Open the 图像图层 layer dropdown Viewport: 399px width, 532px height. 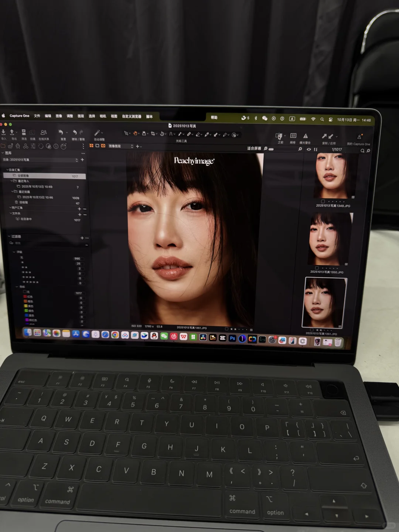click(x=121, y=146)
